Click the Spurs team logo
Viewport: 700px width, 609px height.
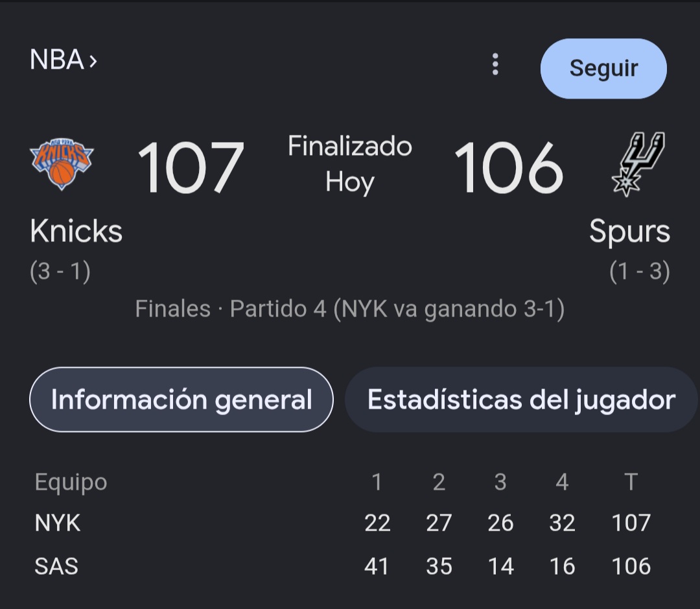click(x=638, y=164)
